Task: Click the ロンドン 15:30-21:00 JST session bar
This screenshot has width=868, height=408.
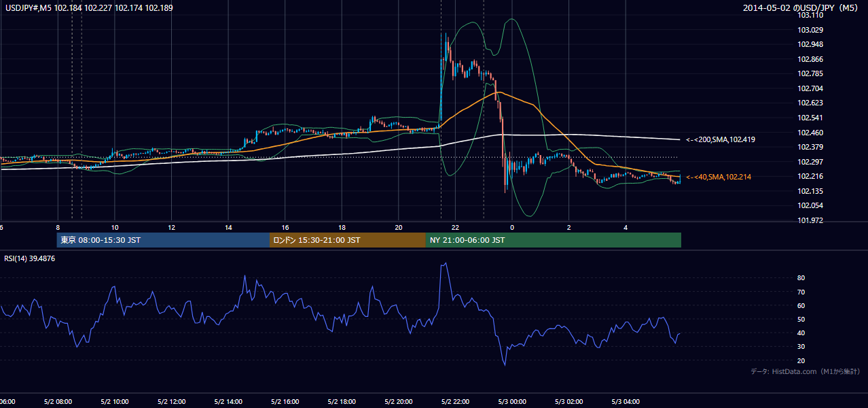Action: (348, 240)
